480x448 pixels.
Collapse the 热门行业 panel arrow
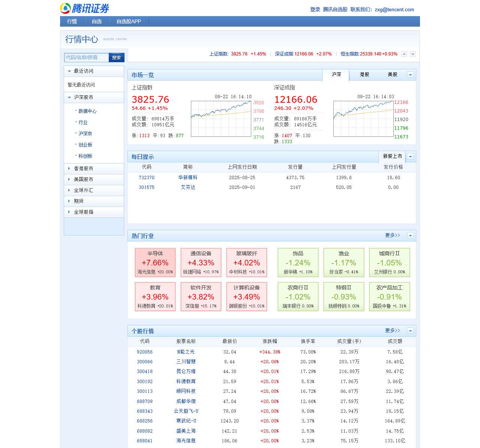click(x=410, y=236)
